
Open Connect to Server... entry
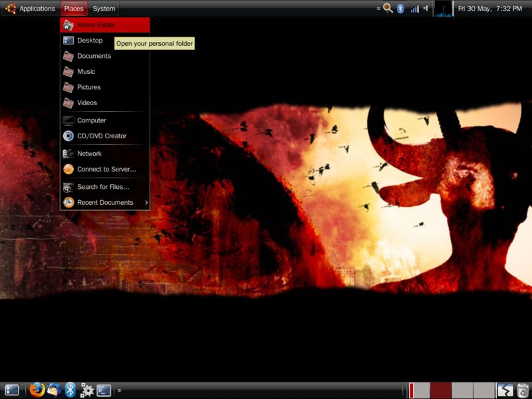[x=106, y=169]
